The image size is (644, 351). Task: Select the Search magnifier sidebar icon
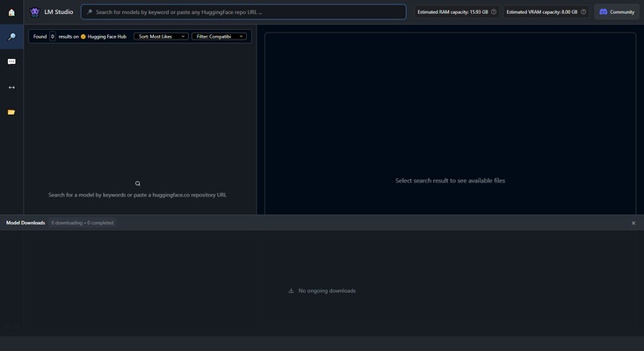click(11, 37)
